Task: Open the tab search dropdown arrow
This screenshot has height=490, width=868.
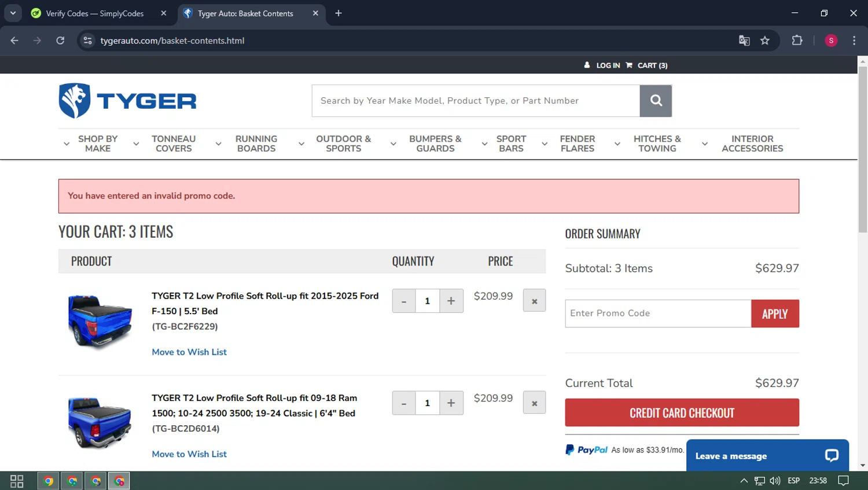Action: coord(13,13)
